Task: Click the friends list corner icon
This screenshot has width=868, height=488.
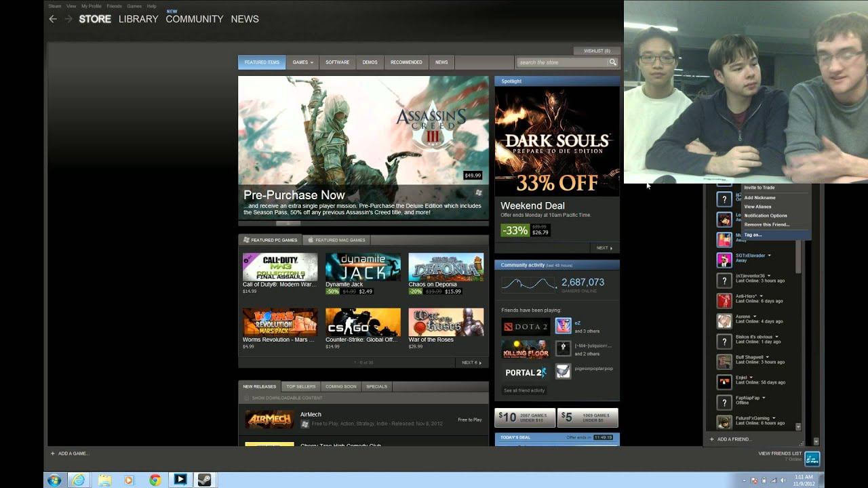Action: coord(812,459)
